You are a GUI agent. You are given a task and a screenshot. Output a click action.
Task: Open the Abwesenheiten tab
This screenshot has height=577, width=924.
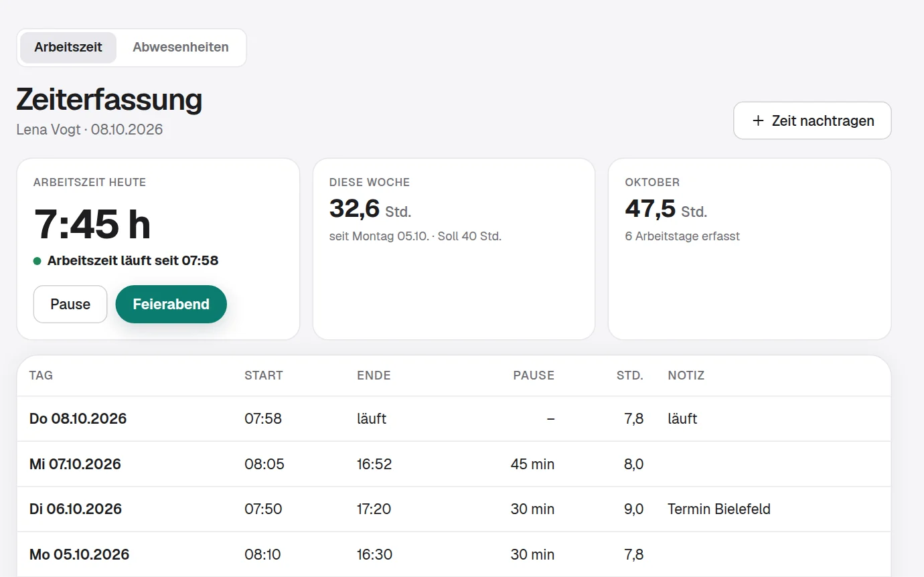click(181, 48)
